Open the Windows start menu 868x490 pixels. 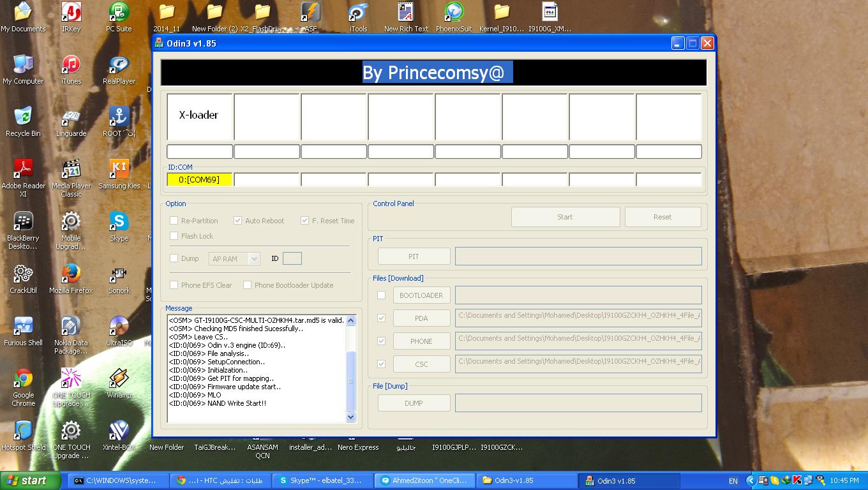tap(30, 481)
